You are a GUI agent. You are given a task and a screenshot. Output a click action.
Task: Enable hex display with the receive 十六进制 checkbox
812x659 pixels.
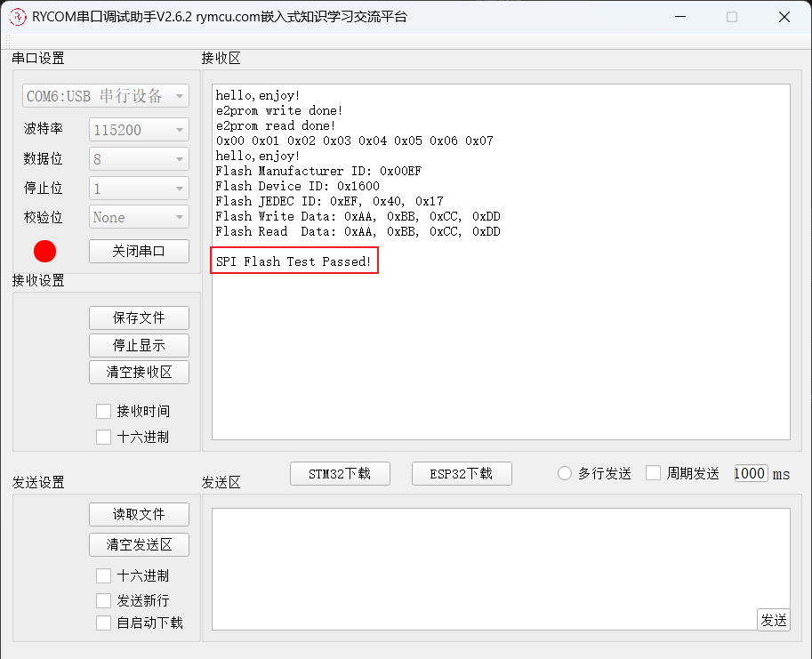click(104, 437)
